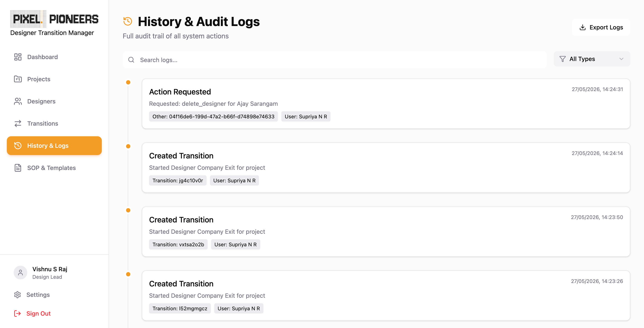Click the Design Lead role label
644x328 pixels.
pos(47,277)
